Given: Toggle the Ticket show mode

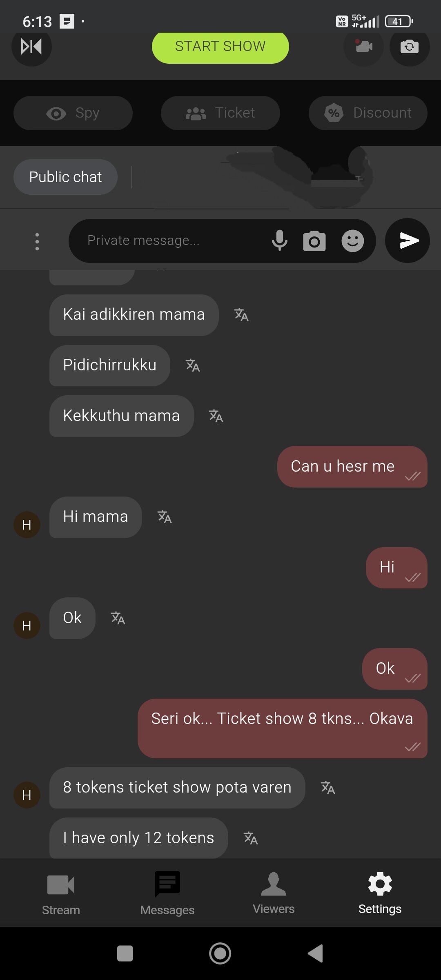Looking at the screenshot, I should (220, 113).
